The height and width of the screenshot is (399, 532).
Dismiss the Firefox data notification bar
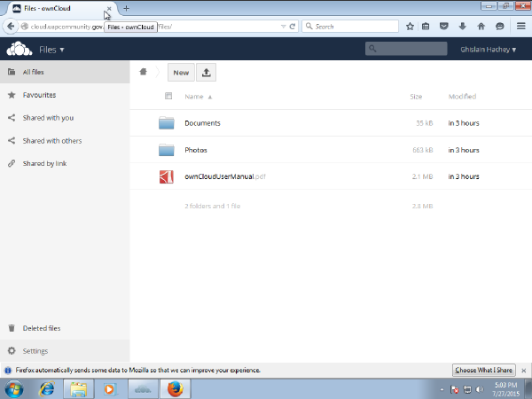click(x=524, y=371)
